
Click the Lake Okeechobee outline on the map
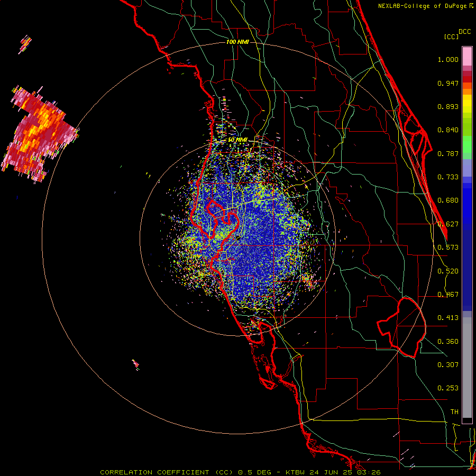click(401, 327)
